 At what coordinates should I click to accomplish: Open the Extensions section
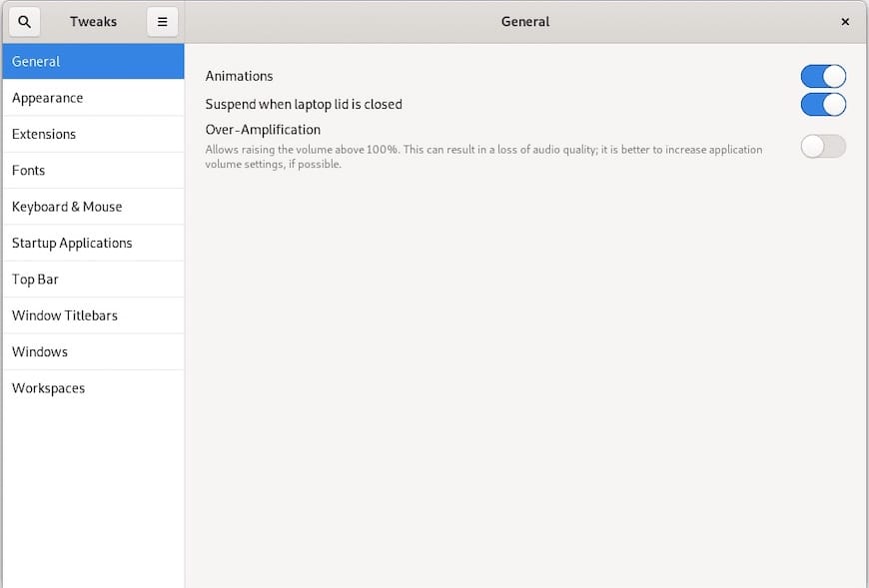(x=93, y=134)
